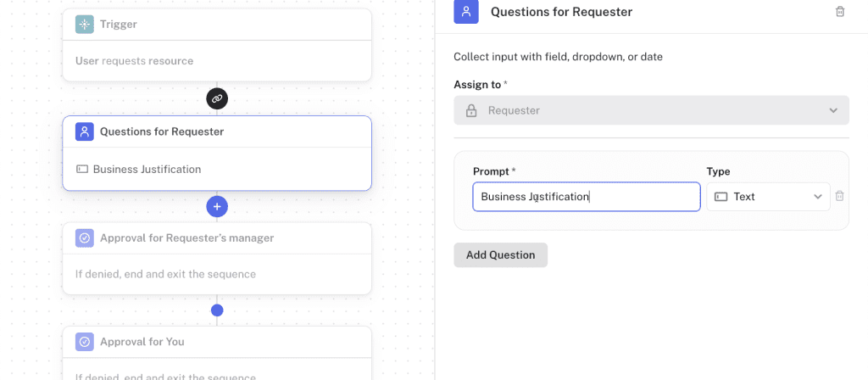Click the Prompt input containing Business Justification
The image size is (868, 380).
(x=587, y=197)
